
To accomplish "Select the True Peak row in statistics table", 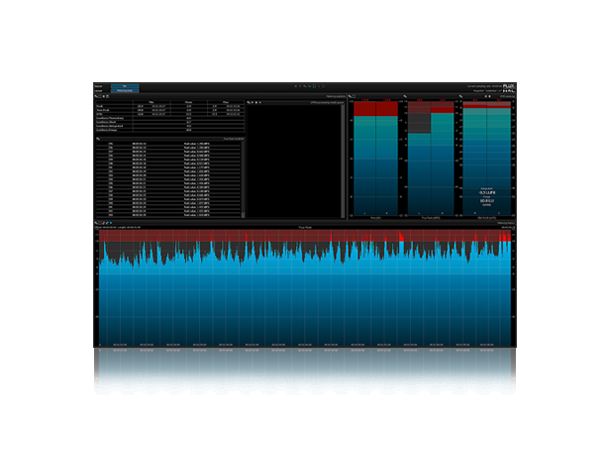I will click(x=170, y=110).
